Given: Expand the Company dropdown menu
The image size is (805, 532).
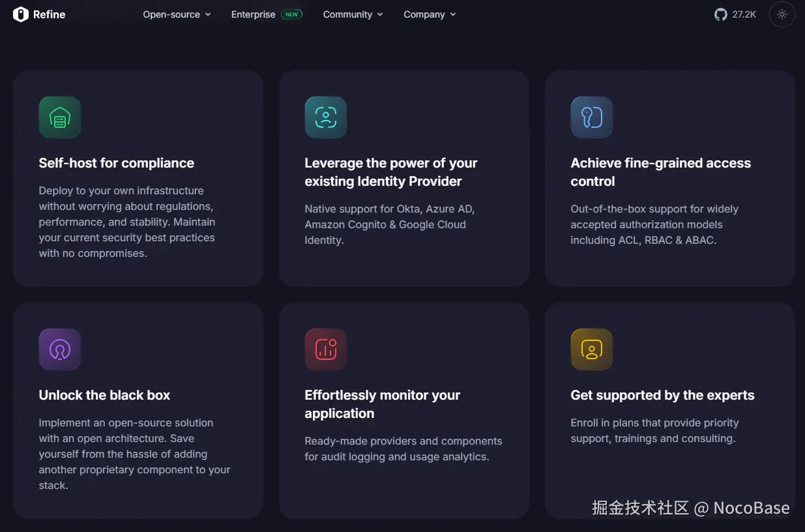Looking at the screenshot, I should [430, 14].
